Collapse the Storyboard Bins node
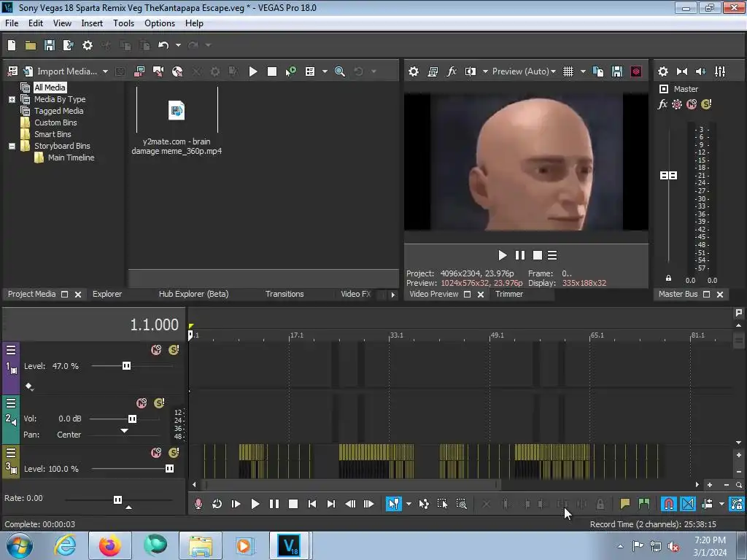 tap(12, 146)
